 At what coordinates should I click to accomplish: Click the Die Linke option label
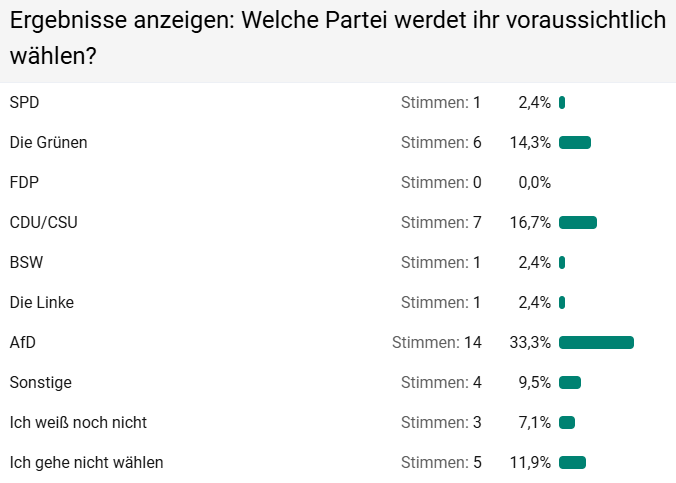[41, 302]
